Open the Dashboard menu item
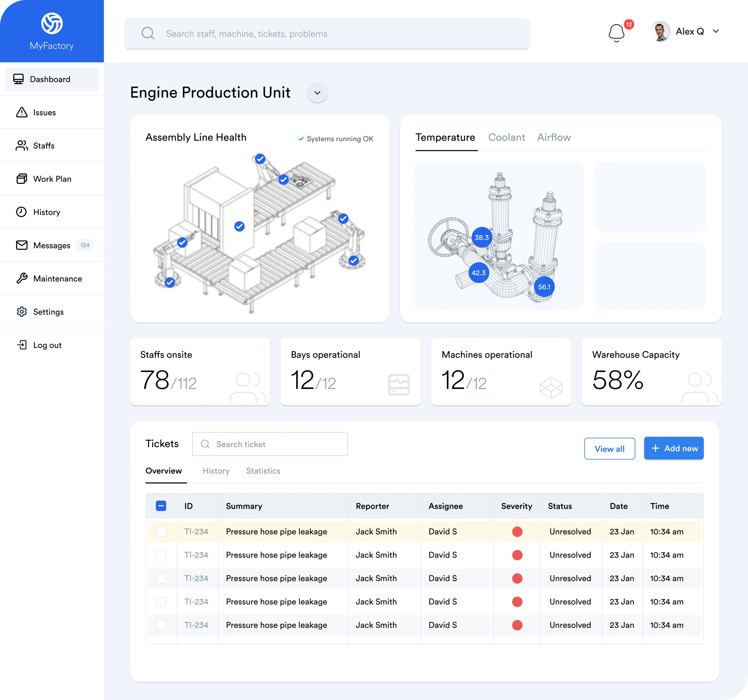748x700 pixels. (52, 79)
